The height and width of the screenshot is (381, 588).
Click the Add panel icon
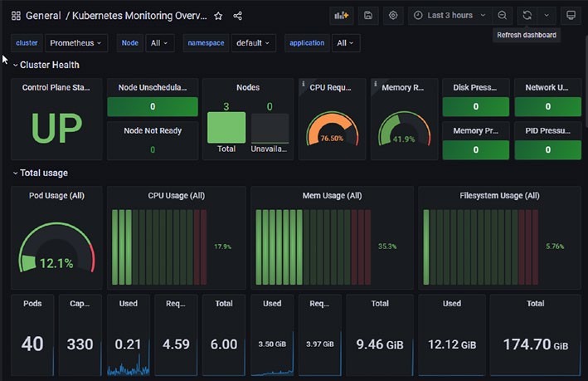tap(341, 16)
